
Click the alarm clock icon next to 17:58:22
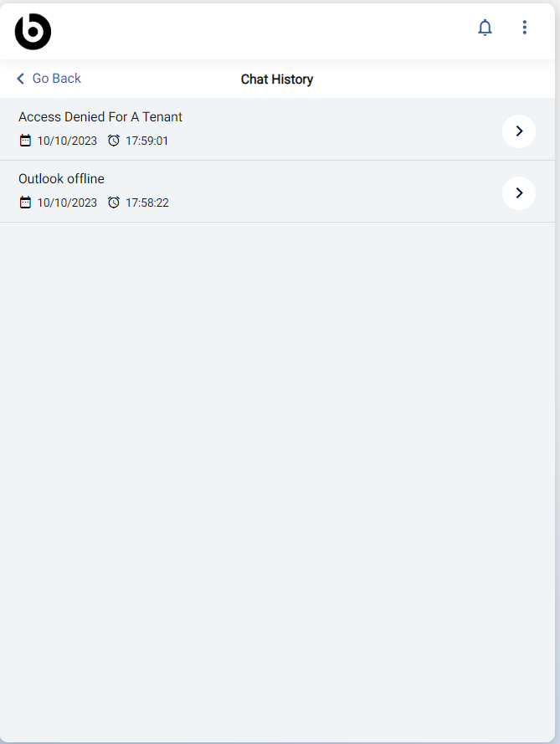tap(114, 203)
